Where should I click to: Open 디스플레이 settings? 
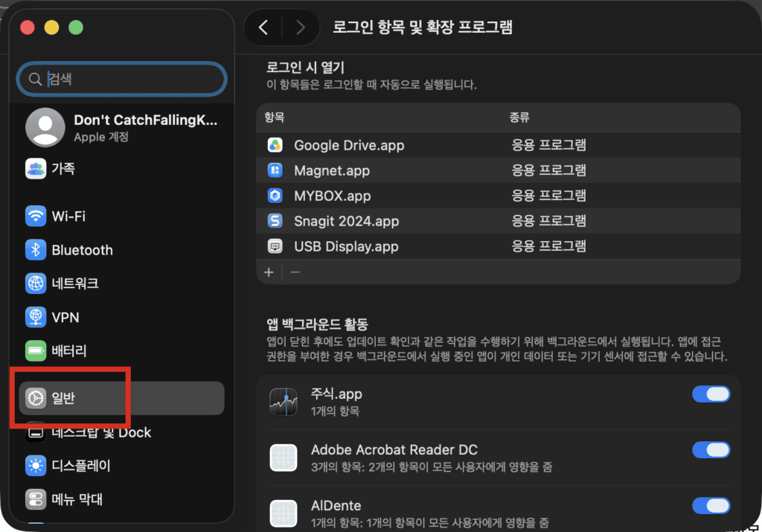click(x=121, y=466)
